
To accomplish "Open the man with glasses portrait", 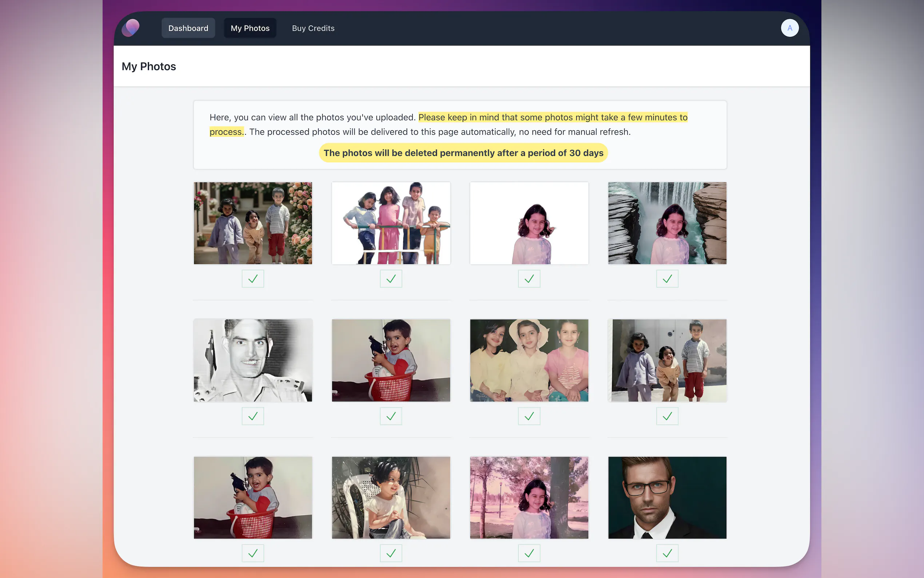I will 667,497.
